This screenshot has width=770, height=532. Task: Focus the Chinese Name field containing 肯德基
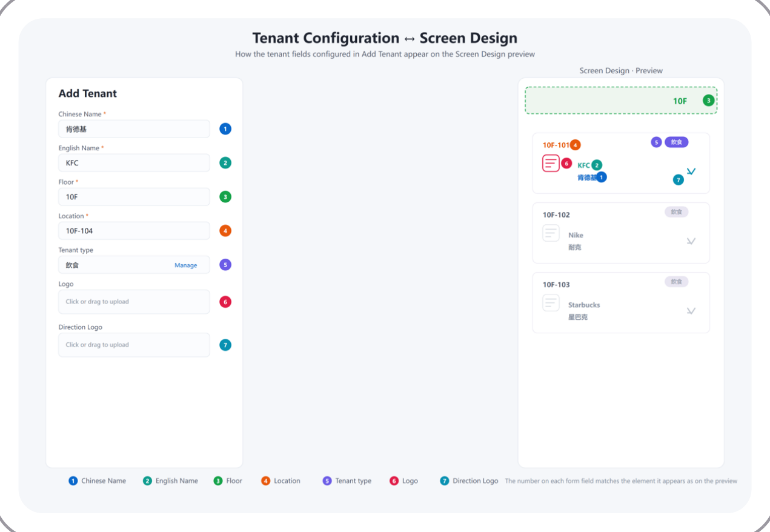[x=134, y=129]
